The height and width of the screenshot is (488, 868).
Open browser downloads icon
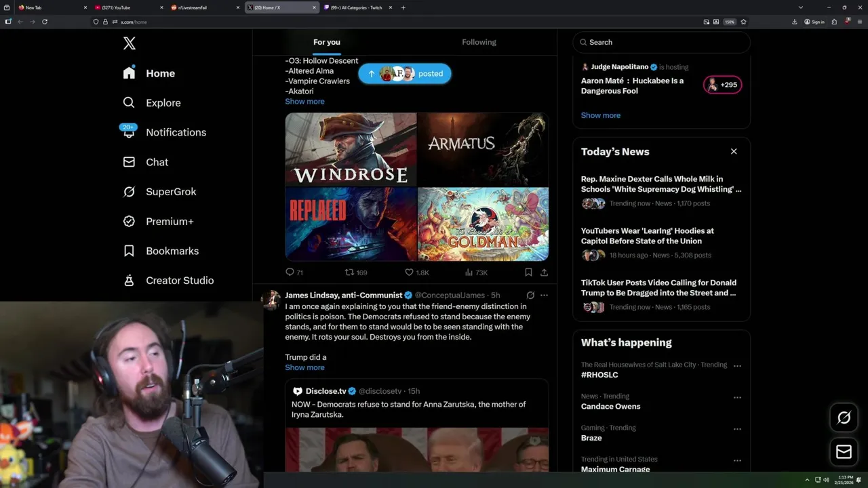pyautogui.click(x=794, y=22)
